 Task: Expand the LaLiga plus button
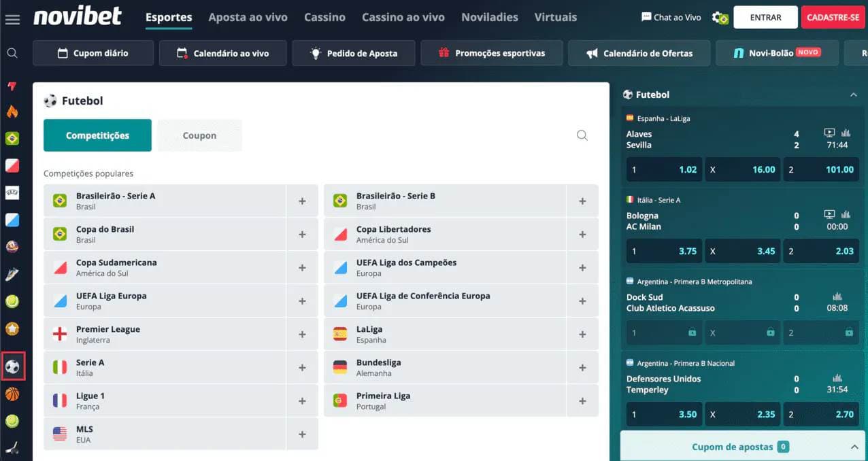pos(582,334)
